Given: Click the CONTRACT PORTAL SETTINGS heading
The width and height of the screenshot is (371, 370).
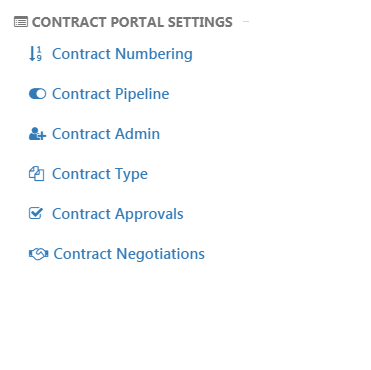Looking at the screenshot, I should 132,22.
